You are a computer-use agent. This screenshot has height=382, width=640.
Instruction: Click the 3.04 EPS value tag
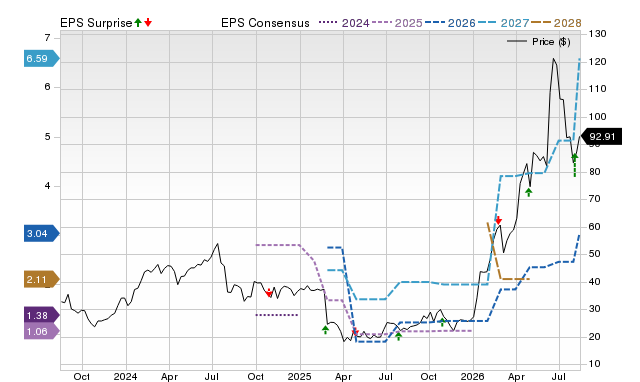42,234
